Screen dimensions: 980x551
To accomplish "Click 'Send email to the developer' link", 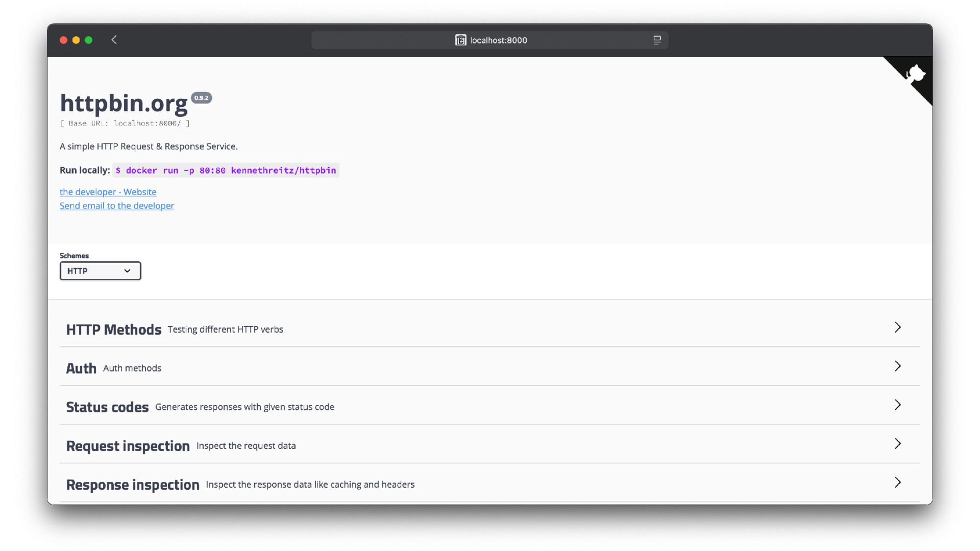I will click(117, 206).
